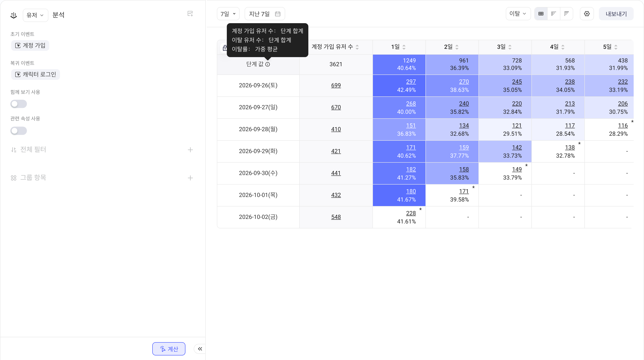Screen dimensions: 644x360
Task: Click the retention analysis logo icon
Action: coord(14,15)
